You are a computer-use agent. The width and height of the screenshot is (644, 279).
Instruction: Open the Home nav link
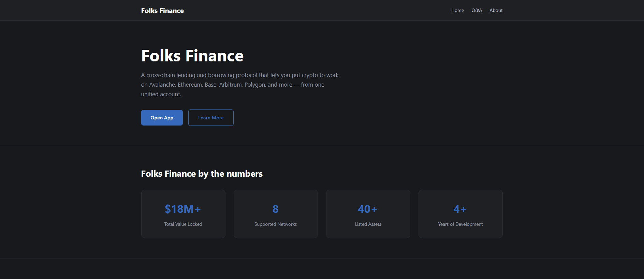(x=457, y=10)
